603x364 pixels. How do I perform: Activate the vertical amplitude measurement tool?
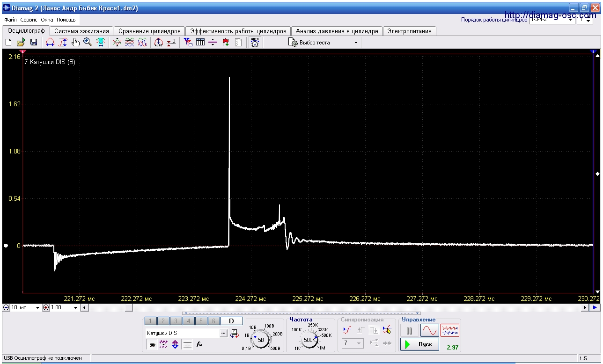[x=63, y=43]
